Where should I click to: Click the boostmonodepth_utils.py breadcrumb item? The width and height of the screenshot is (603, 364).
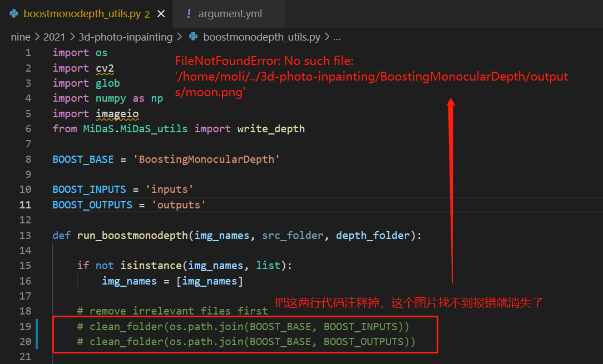[261, 37]
